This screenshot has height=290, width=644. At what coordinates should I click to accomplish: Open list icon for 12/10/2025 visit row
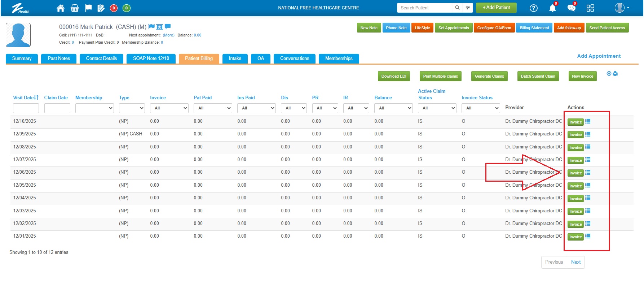[588, 121]
